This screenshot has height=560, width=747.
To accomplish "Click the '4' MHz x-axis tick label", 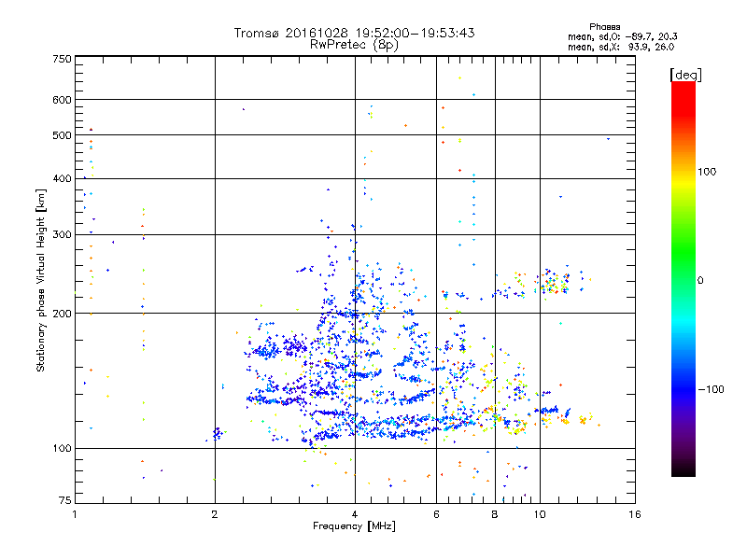I will tap(355, 514).
